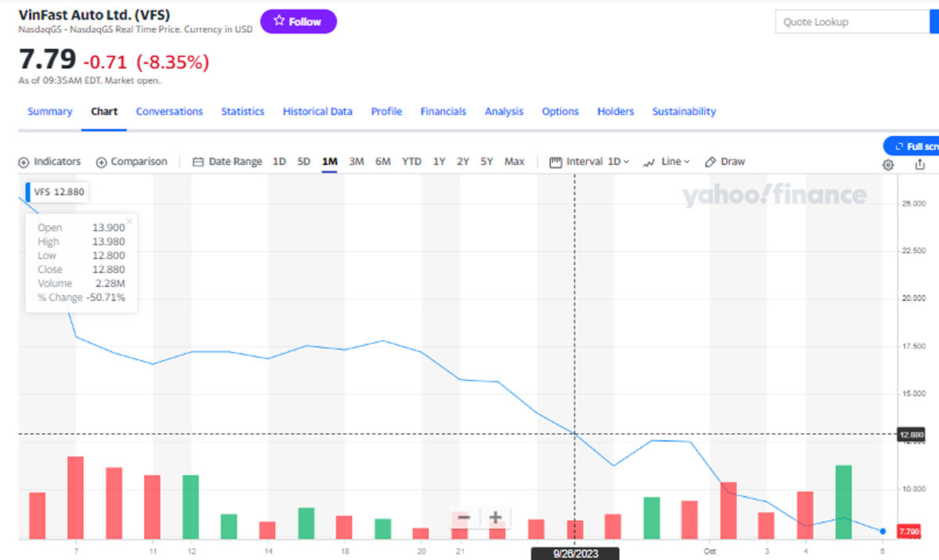The width and height of the screenshot is (939, 560).
Task: Zoom out with the minus button
Action: [x=463, y=518]
